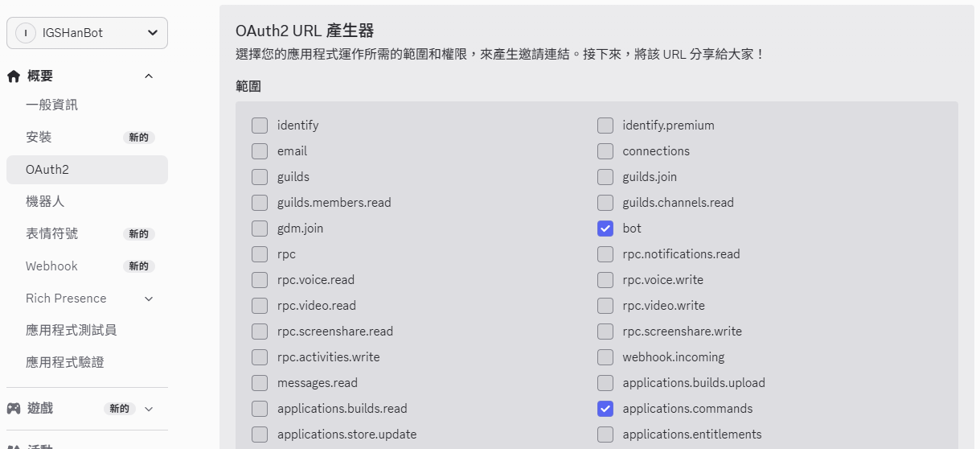The height and width of the screenshot is (449, 980).
Task: Open the 一般資訊 page
Action: tap(87, 105)
